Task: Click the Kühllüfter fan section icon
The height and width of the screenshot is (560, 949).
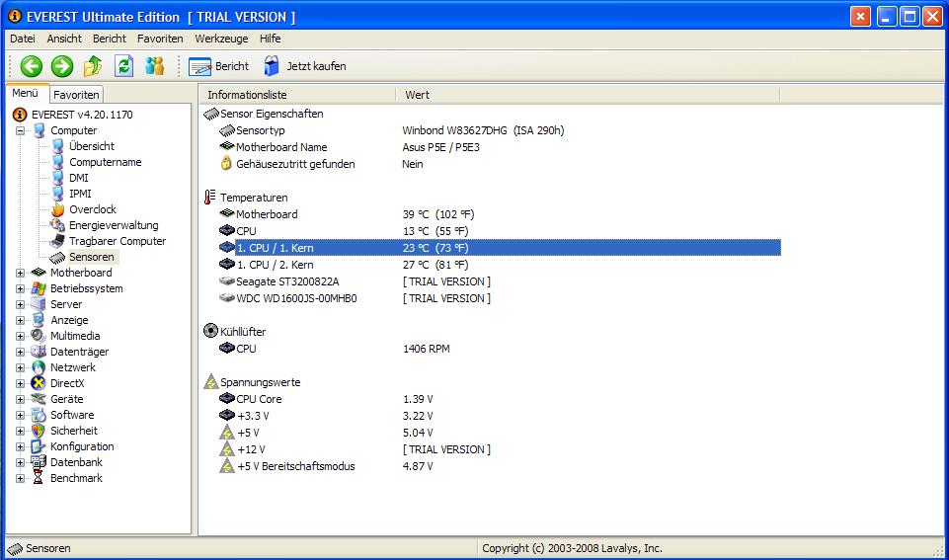Action: (210, 331)
